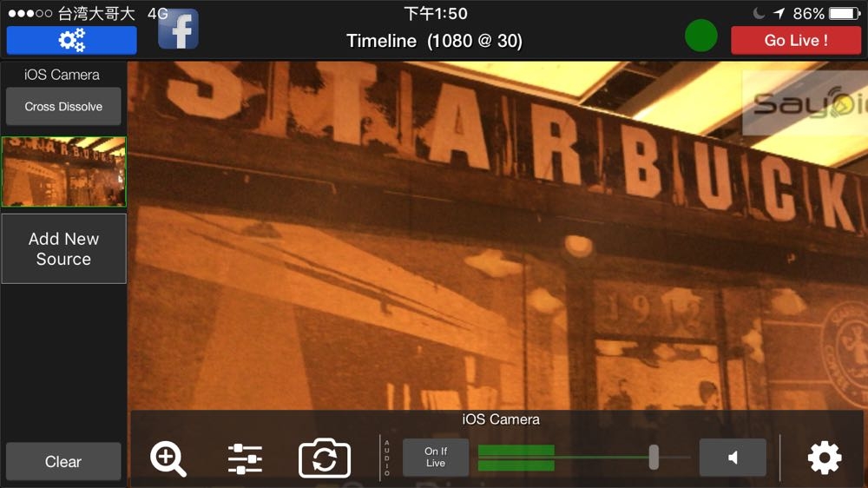Screen dimensions: 868x488
Task: Toggle the audio On If Live button
Action: pyautogui.click(x=436, y=458)
